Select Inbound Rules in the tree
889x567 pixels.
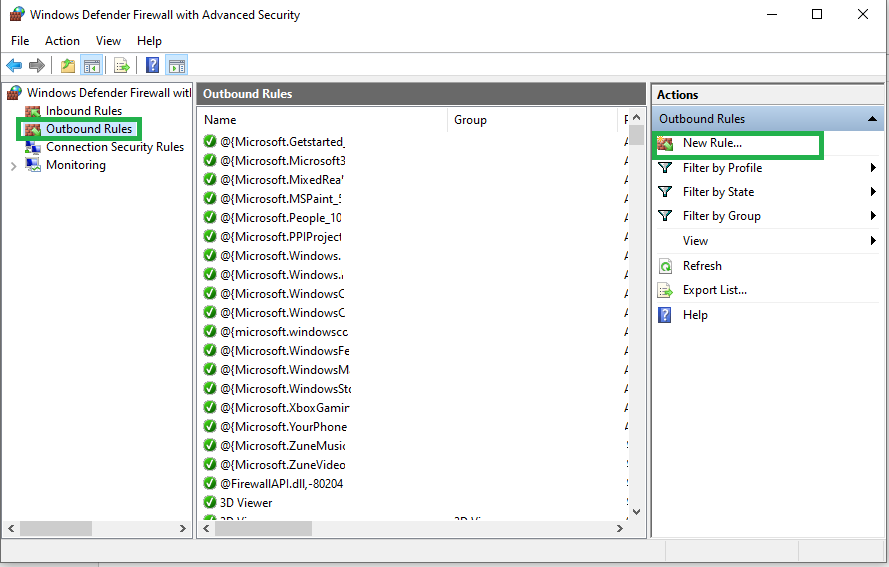coord(84,111)
